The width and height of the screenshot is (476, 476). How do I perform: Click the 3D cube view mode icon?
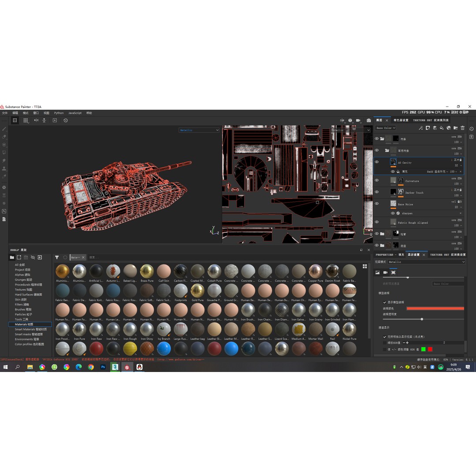pos(350,120)
